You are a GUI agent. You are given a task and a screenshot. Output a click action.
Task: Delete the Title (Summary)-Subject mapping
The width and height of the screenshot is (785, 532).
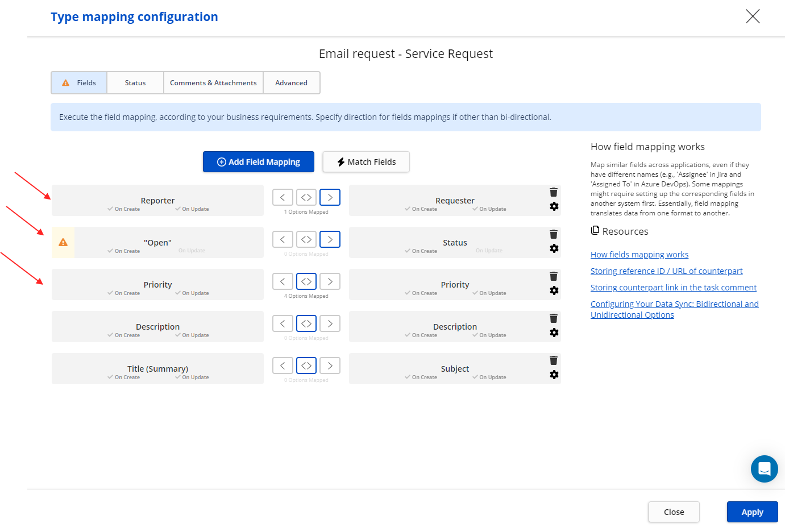click(x=554, y=360)
